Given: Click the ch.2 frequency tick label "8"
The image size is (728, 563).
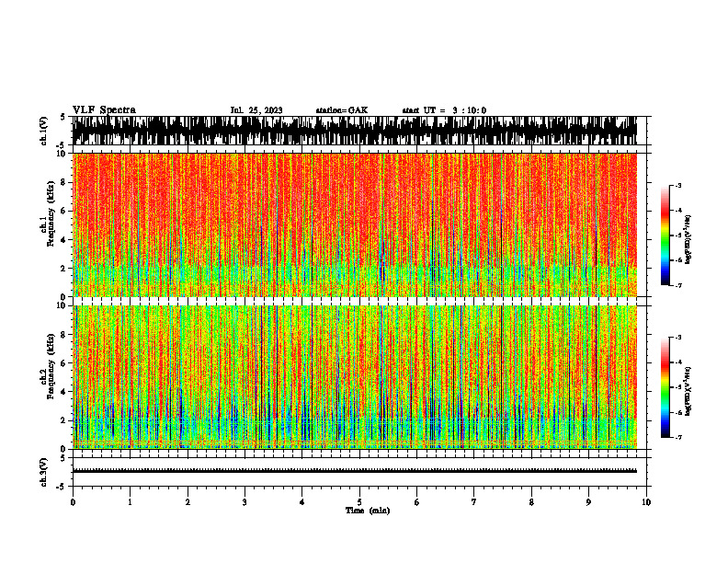Looking at the screenshot, I should (x=64, y=335).
